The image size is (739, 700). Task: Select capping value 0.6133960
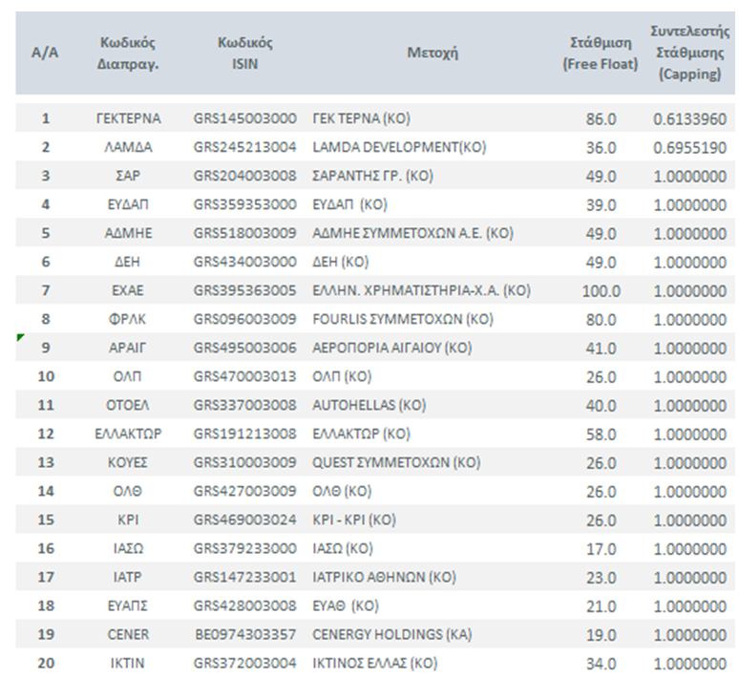689,119
